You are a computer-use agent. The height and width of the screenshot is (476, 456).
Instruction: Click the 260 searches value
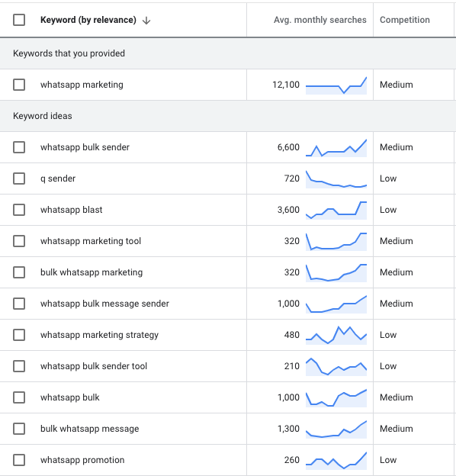292,460
